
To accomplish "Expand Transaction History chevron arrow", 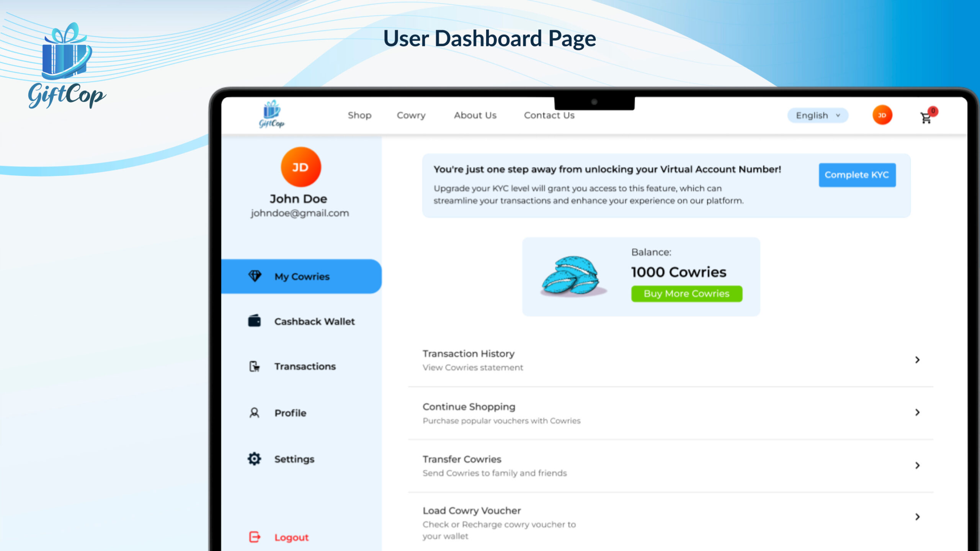I will tap(917, 360).
